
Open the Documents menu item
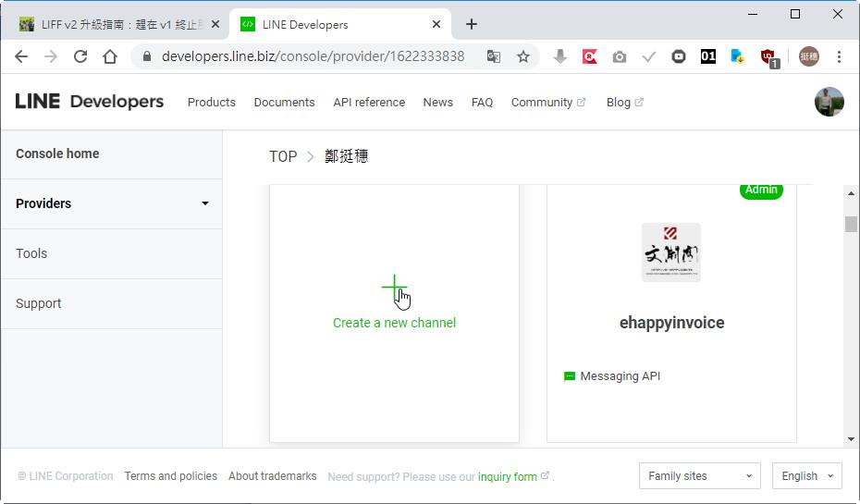pyautogui.click(x=284, y=103)
